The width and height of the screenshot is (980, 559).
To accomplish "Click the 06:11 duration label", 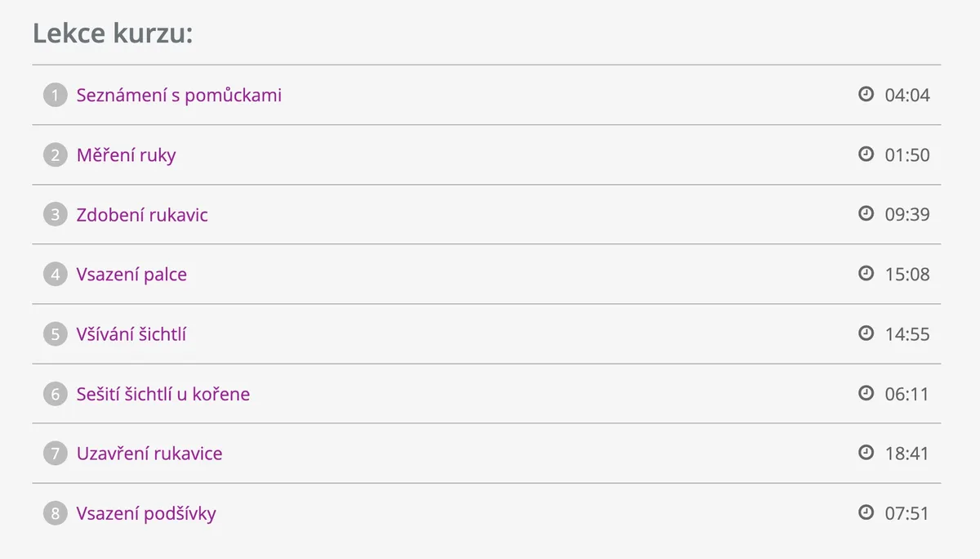I will [907, 394].
